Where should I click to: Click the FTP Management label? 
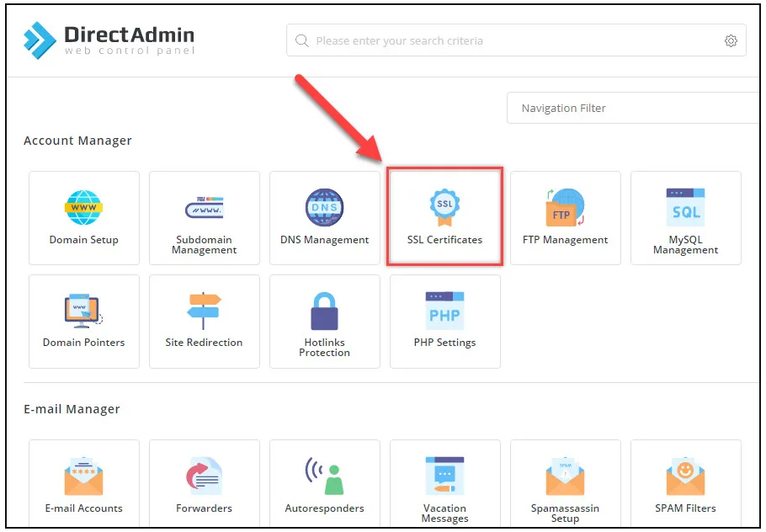(565, 240)
